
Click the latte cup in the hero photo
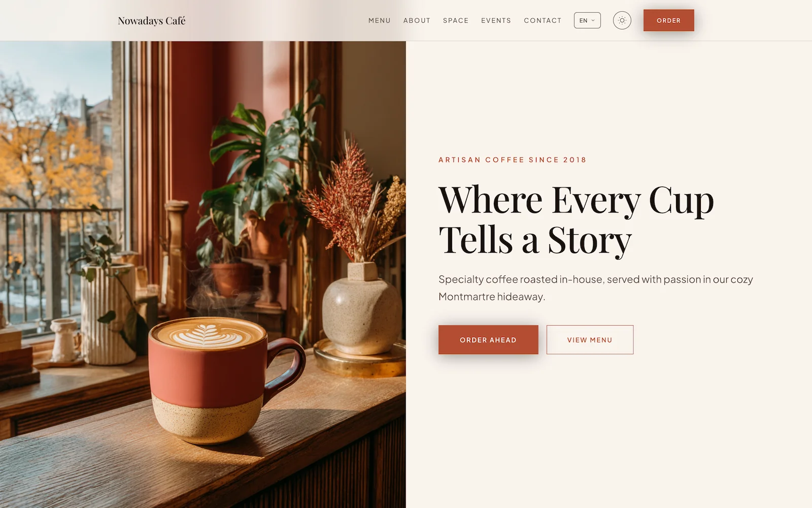[x=218, y=378]
